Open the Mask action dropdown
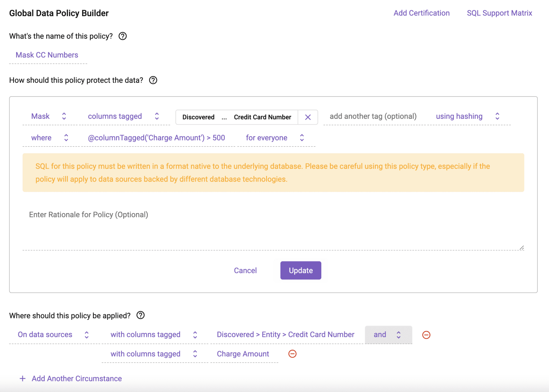 click(63, 116)
